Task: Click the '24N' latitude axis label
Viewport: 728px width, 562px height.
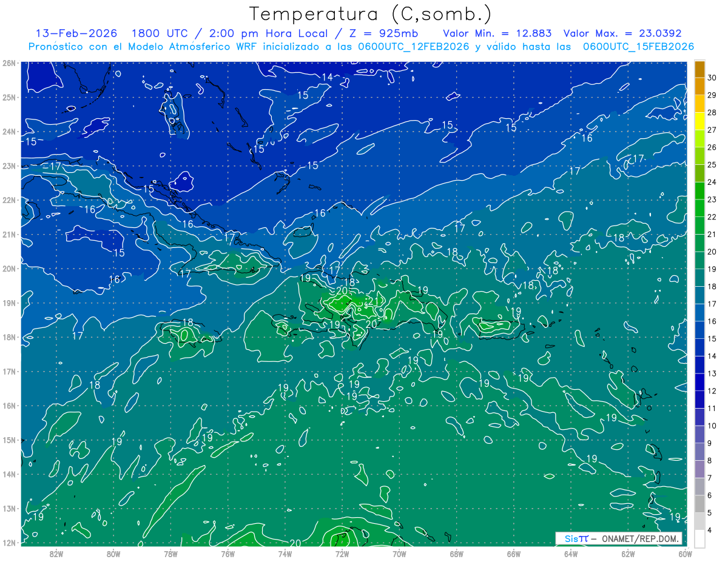Action: [x=8, y=132]
